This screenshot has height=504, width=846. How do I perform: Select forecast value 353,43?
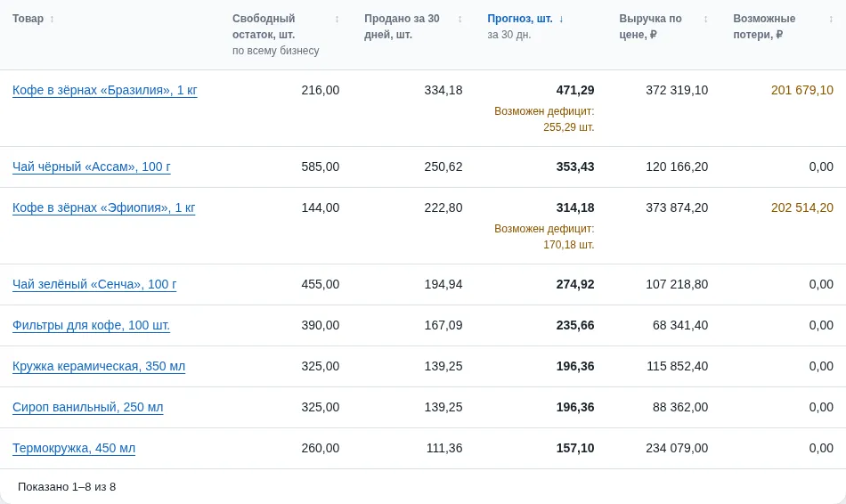[x=575, y=167]
